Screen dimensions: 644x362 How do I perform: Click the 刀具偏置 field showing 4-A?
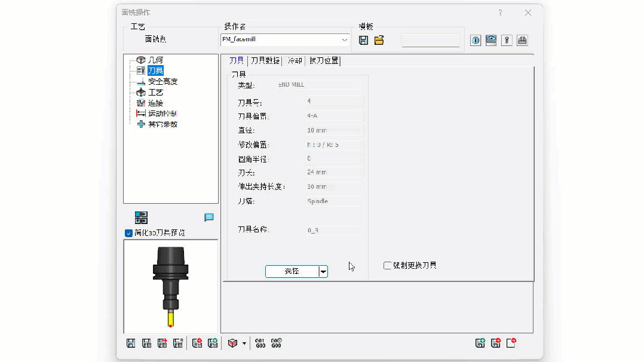tap(334, 116)
